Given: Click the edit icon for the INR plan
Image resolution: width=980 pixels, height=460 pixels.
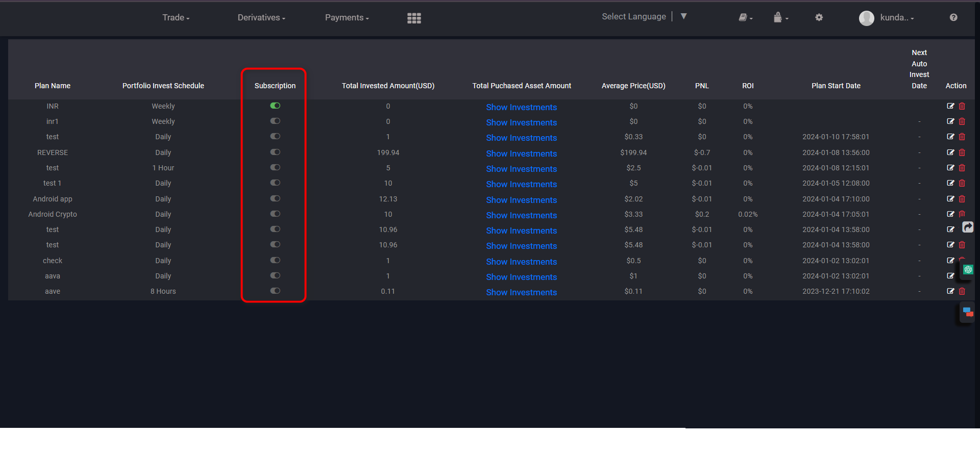Looking at the screenshot, I should [950, 106].
